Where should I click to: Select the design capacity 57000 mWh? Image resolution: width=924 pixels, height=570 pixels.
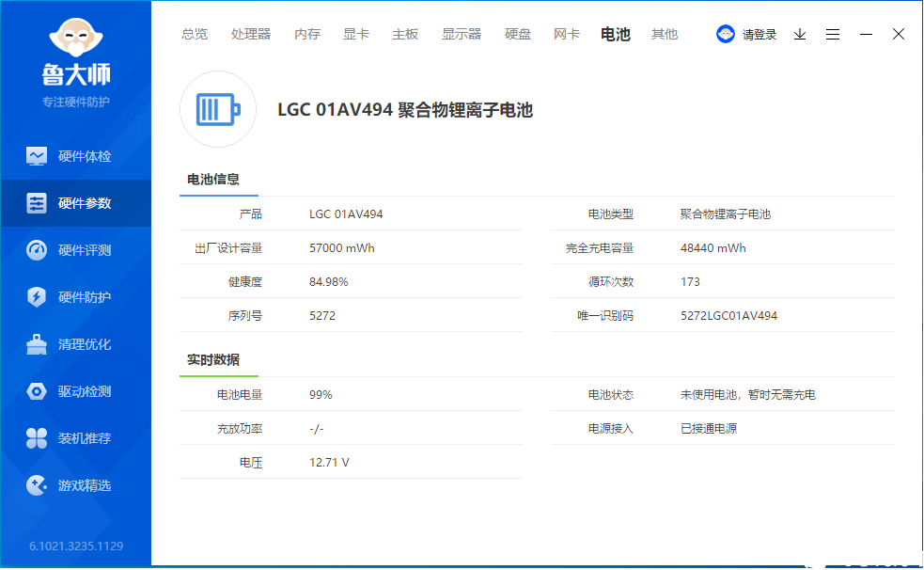tap(342, 248)
